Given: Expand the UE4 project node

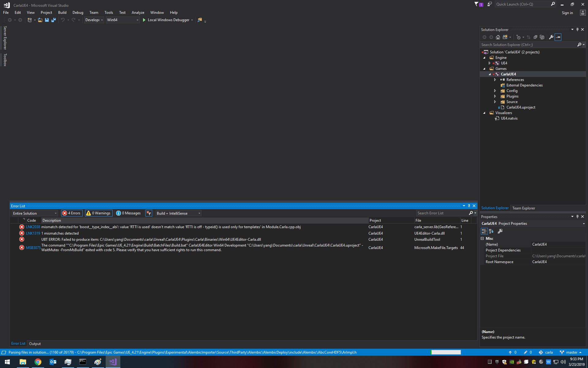Looking at the screenshot, I should pos(490,63).
